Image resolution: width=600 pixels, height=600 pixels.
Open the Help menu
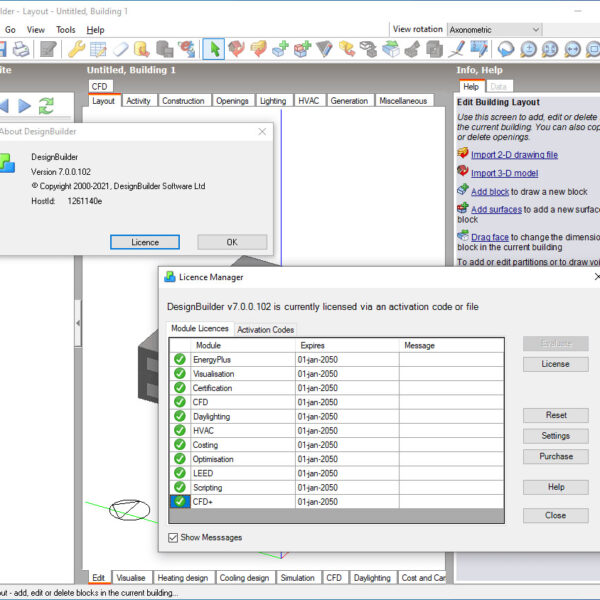click(x=95, y=30)
